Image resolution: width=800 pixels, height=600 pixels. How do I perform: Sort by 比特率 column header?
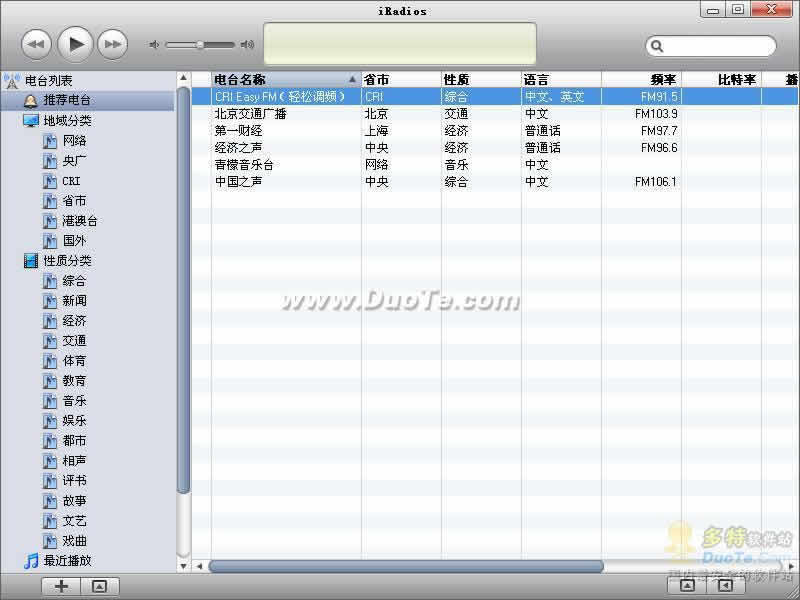(x=721, y=80)
